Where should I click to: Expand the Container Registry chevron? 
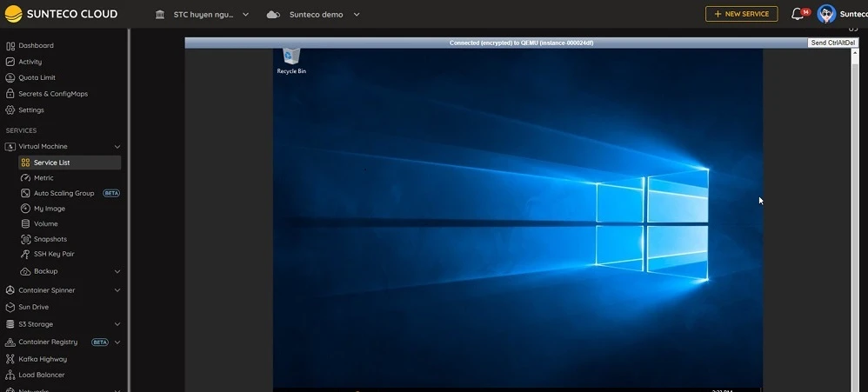(117, 342)
